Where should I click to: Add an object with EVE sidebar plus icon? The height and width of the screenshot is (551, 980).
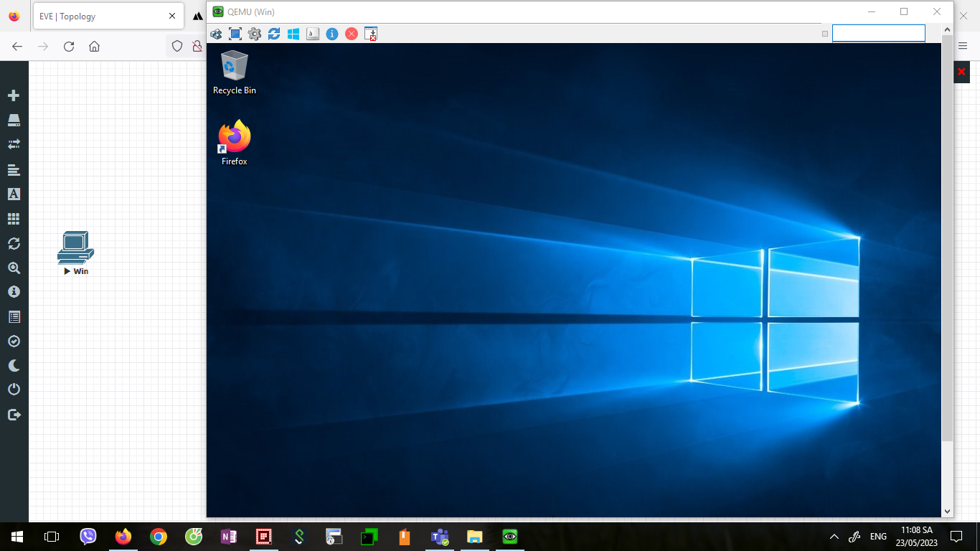14,95
